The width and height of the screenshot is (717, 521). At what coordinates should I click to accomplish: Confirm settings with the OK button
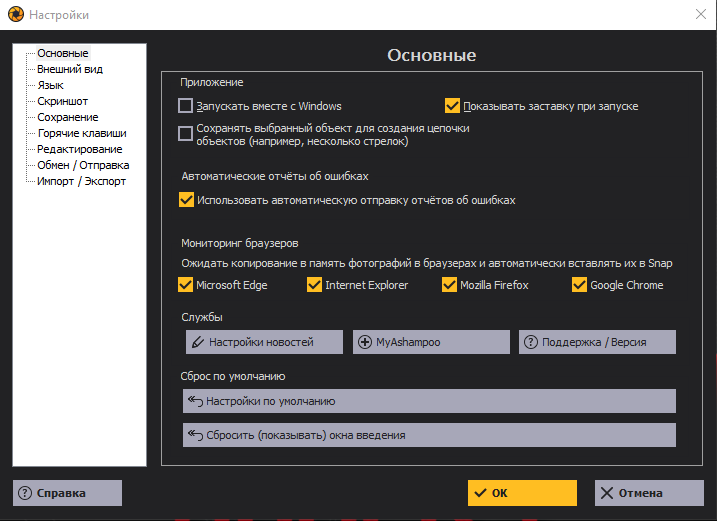(x=522, y=493)
